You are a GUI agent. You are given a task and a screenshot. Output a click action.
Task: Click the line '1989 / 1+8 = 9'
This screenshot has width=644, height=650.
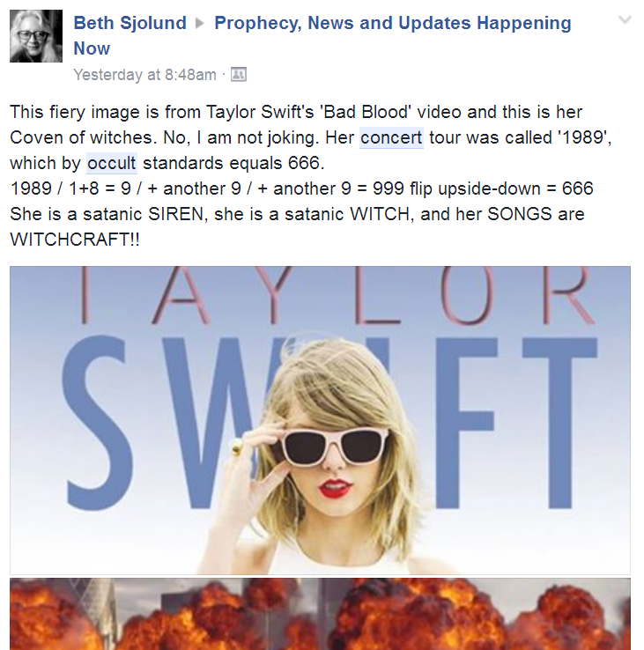(301, 188)
